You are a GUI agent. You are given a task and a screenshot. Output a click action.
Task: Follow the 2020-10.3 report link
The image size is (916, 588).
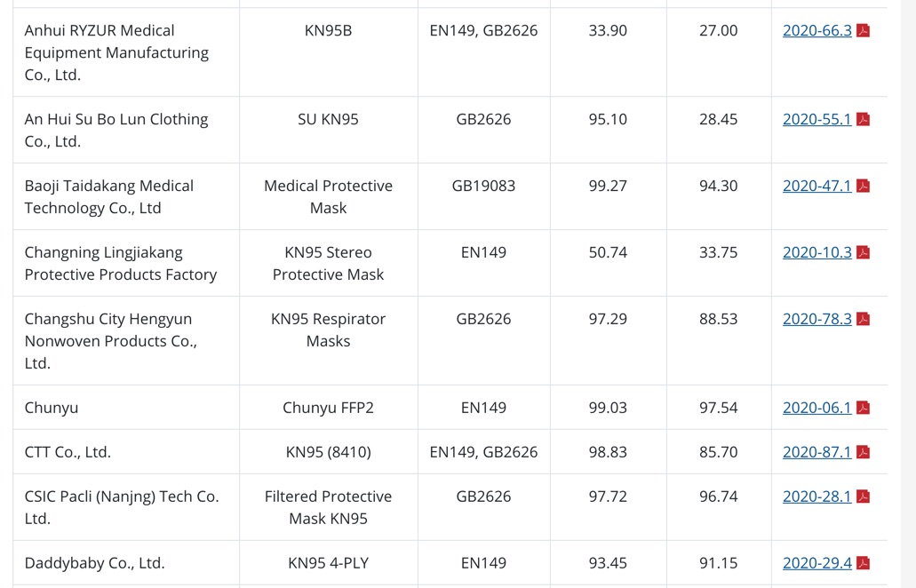(817, 252)
